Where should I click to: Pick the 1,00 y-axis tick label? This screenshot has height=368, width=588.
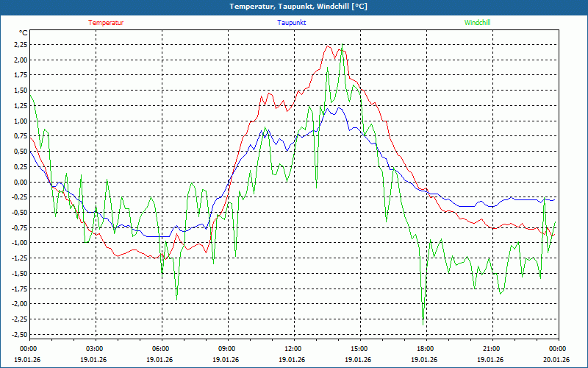(x=18, y=121)
